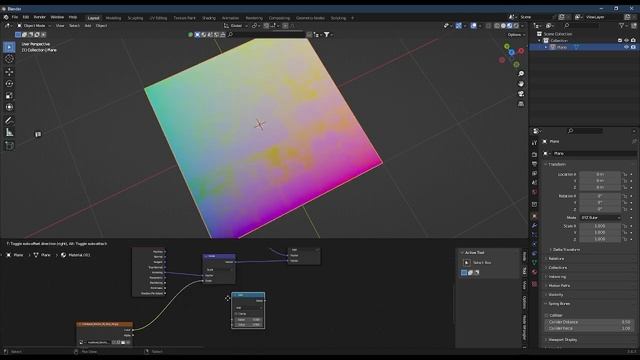Expand the Viewport Display panel
The height and width of the screenshot is (360, 640).
point(562,340)
